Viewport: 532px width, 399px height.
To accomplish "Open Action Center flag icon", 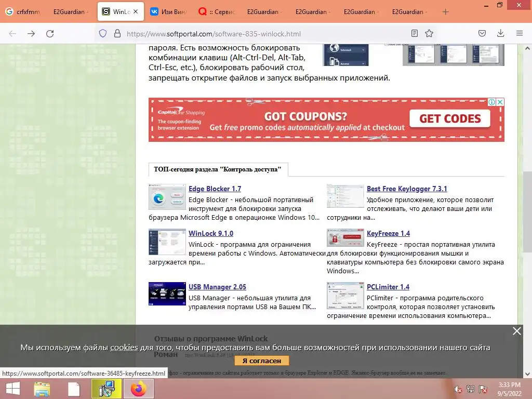I will (x=483, y=389).
